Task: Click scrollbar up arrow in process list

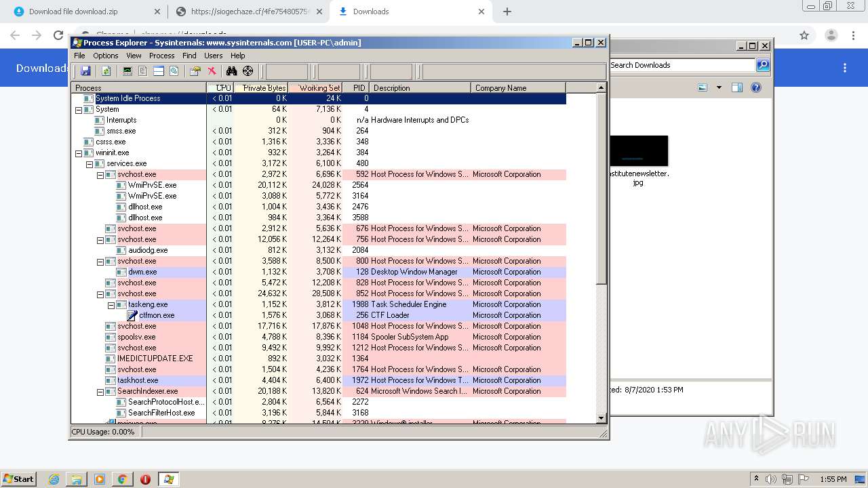Action: [x=601, y=87]
